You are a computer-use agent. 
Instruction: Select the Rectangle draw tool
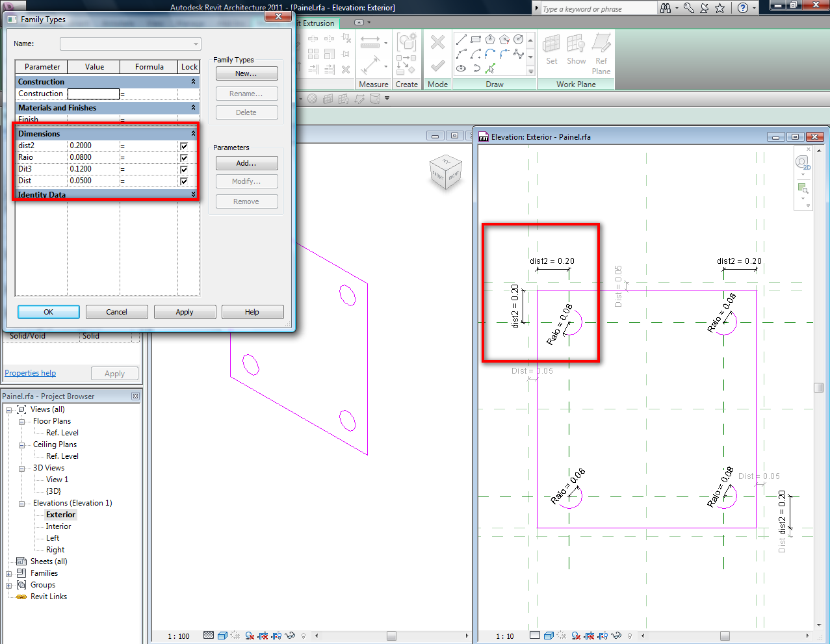coord(475,40)
